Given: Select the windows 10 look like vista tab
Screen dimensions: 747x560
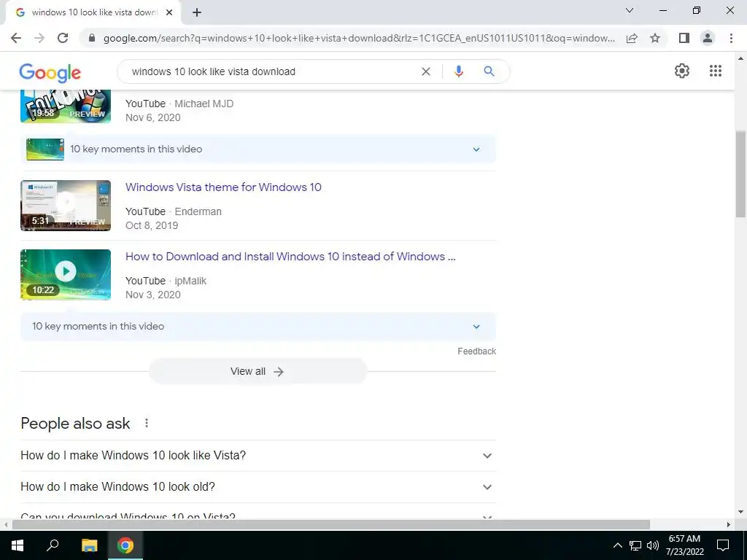Looking at the screenshot, I should click(x=93, y=12).
